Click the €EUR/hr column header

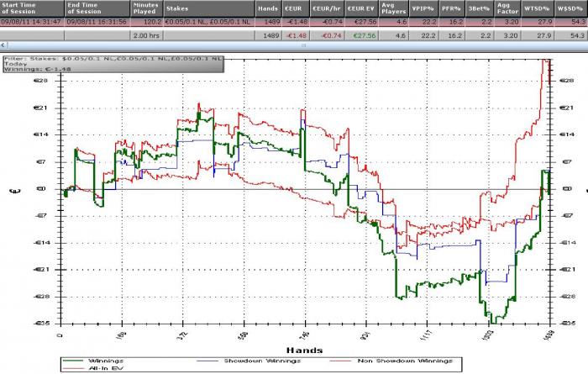326,8
